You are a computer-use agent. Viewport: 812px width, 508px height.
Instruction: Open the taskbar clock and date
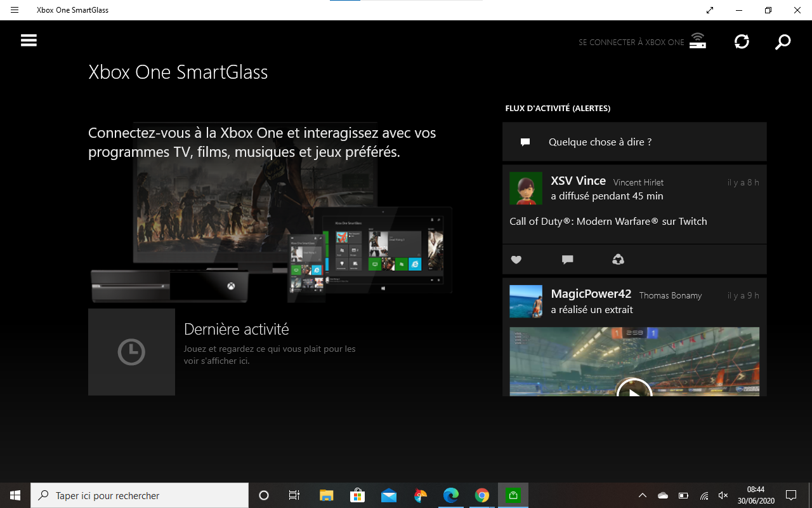click(x=756, y=495)
